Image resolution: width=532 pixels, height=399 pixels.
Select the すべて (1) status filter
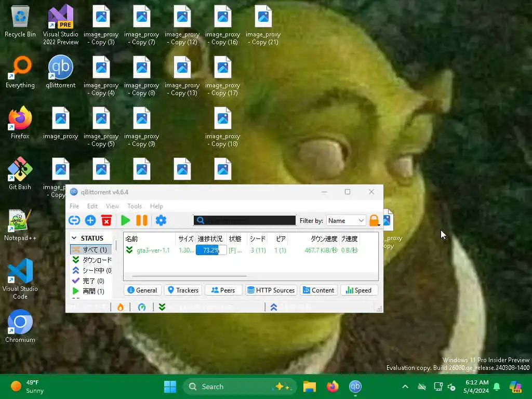[91, 250]
